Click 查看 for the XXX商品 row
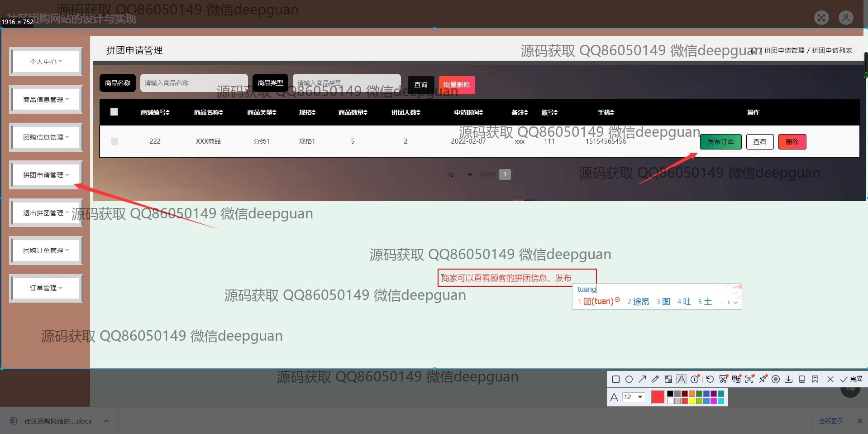This screenshot has width=868, height=434. pos(760,142)
